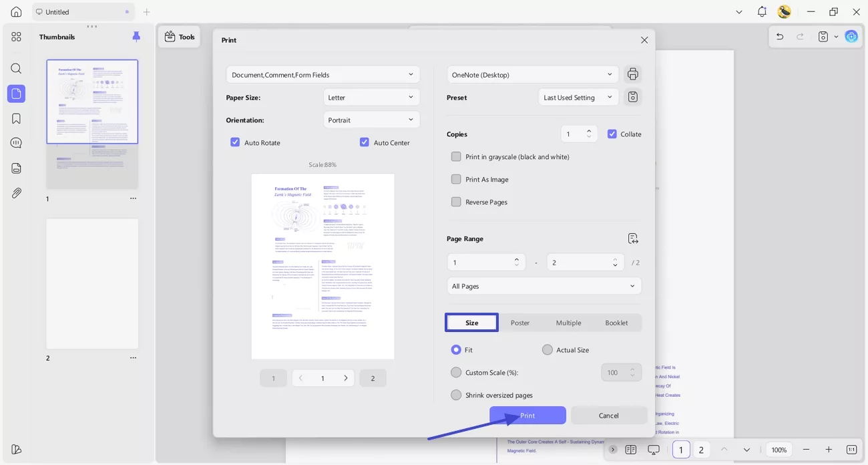Open page 2 thumbnail options menu

pyautogui.click(x=133, y=358)
